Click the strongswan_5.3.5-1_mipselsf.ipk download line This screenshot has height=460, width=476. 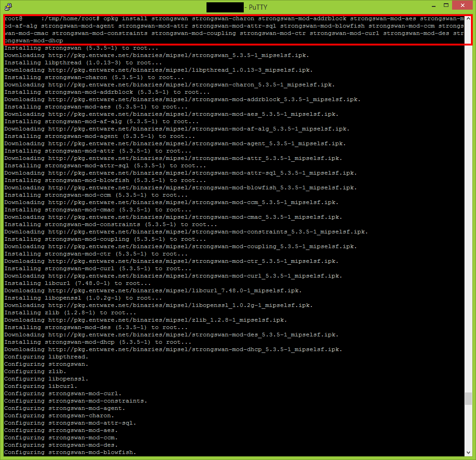click(x=157, y=55)
